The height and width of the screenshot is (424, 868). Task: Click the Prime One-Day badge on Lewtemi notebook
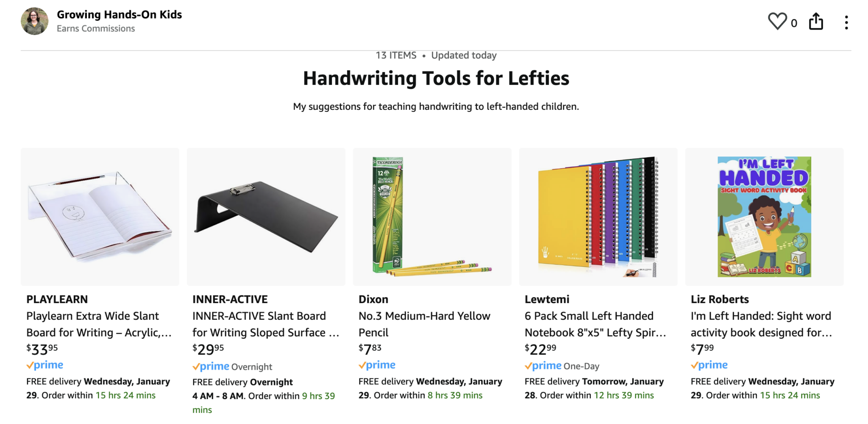(x=562, y=366)
